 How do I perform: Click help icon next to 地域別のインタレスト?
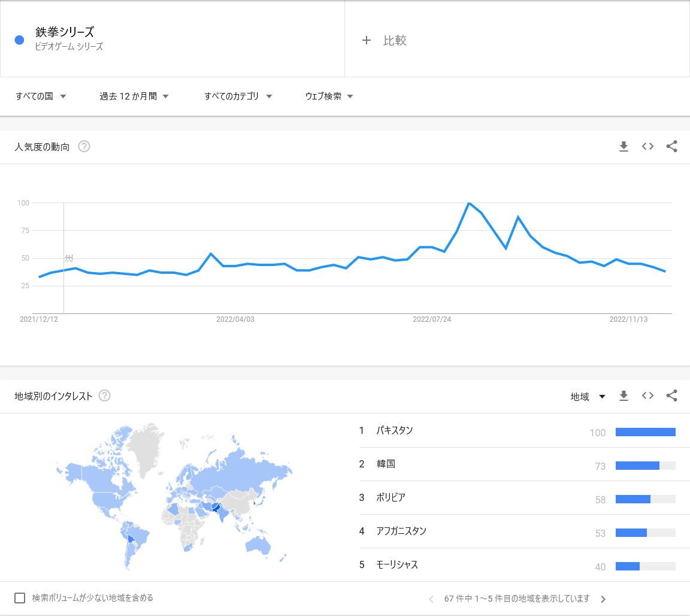click(x=104, y=395)
